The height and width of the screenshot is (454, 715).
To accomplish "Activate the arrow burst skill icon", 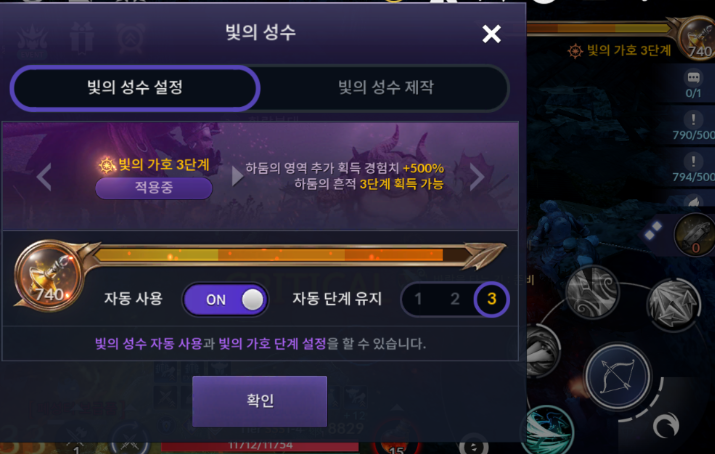I will (673, 304).
